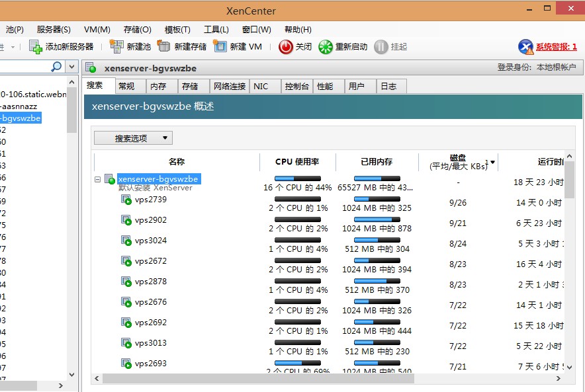
Task: Click the host CPU usage bar at 44%
Action: (298, 178)
